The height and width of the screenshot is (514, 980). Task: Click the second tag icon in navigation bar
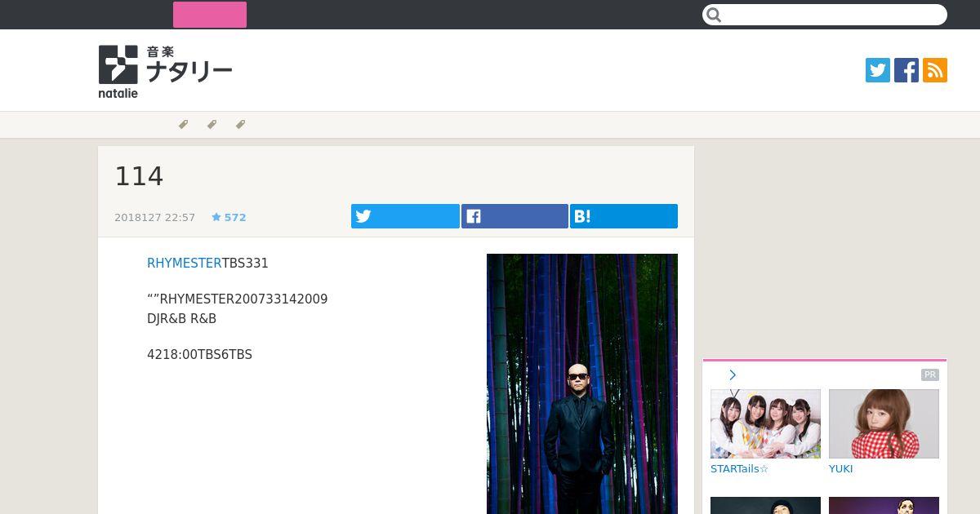click(x=212, y=125)
